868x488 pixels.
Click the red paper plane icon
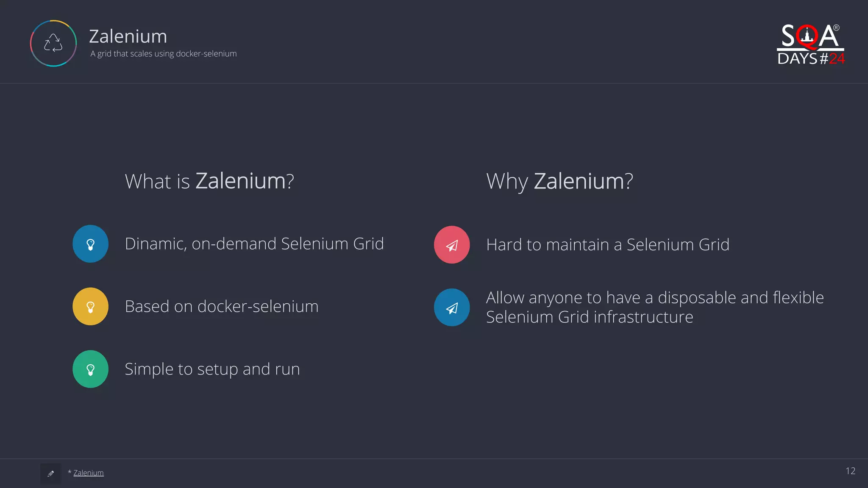[452, 244]
